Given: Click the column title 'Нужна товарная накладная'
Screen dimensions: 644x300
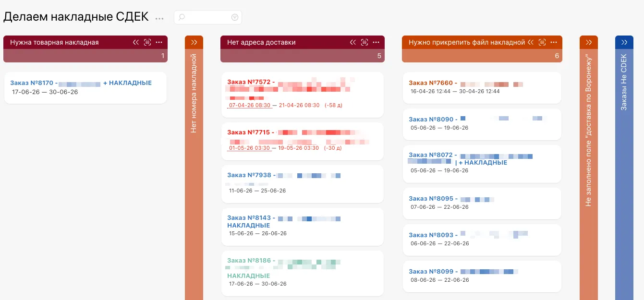Looking at the screenshot, I should coord(54,42).
